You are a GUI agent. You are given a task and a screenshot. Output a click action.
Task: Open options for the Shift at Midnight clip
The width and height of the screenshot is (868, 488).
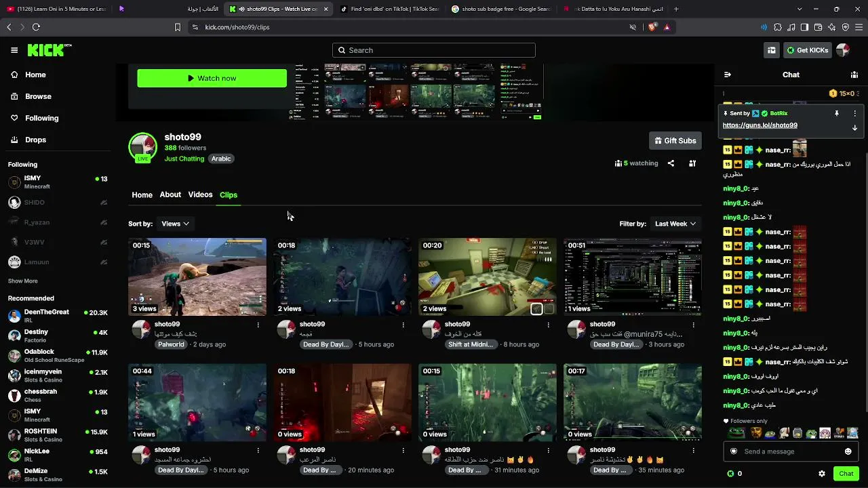point(548,325)
